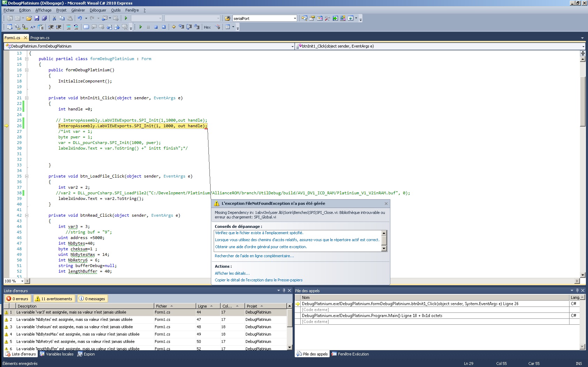This screenshot has height=367, width=588.
Task: Open the Toolbox icon with hammer
Action: pos(327,18)
